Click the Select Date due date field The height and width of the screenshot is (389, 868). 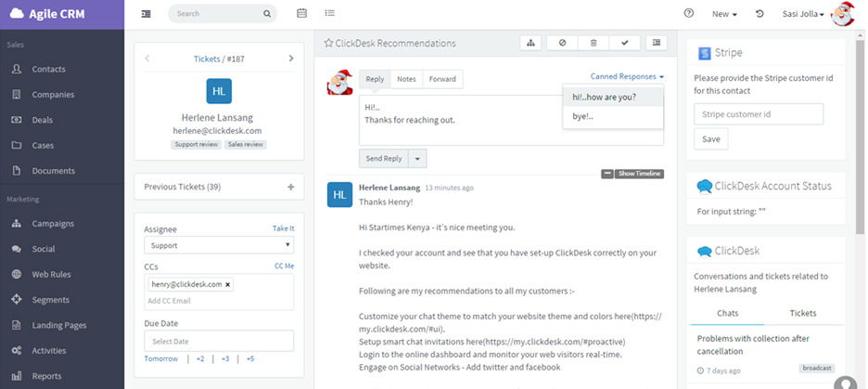pos(219,341)
